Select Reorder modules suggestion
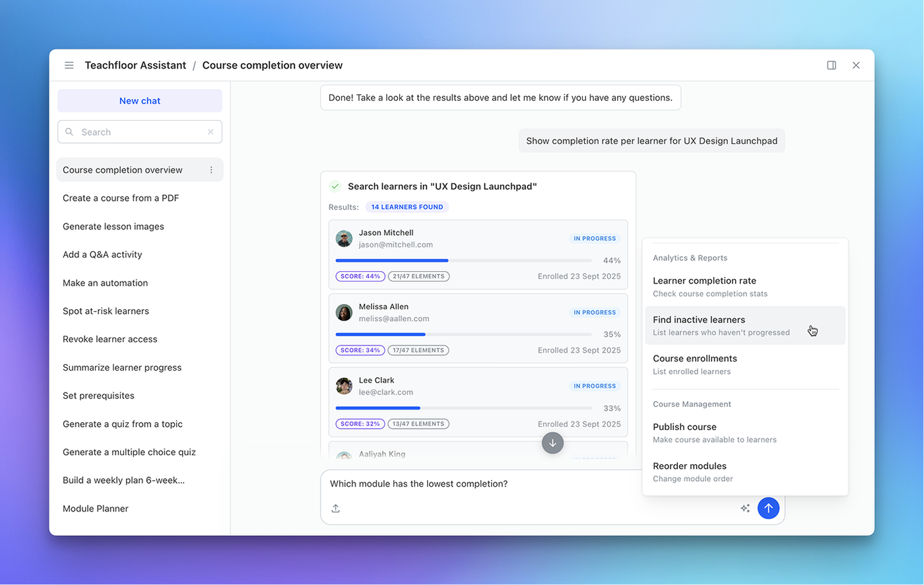The image size is (924, 585). [x=745, y=472]
